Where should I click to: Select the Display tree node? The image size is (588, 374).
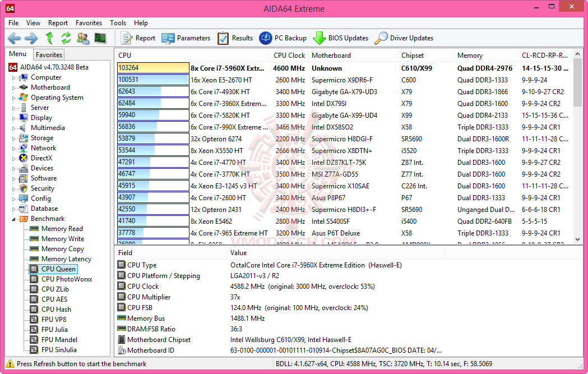click(x=41, y=118)
